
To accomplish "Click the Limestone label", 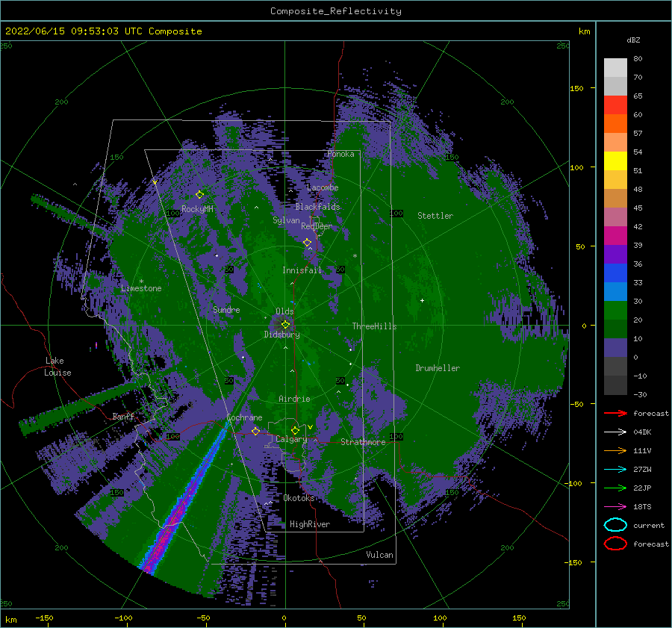I will 141,288.
